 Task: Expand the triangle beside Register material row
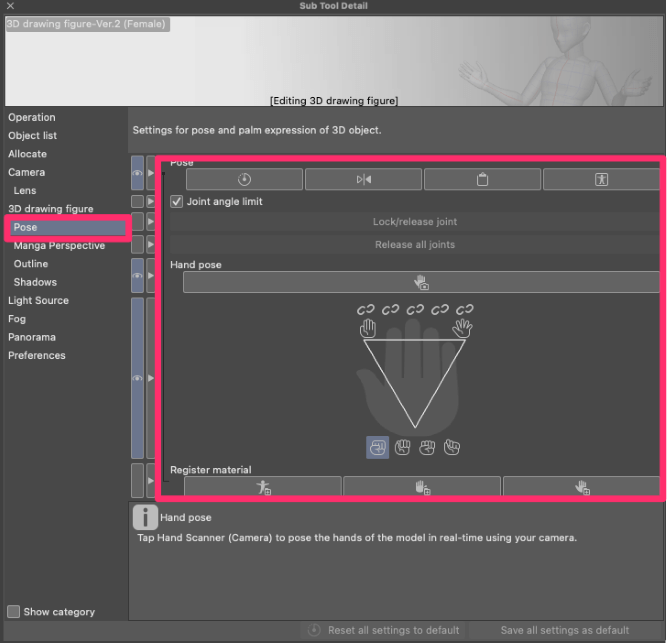coord(151,481)
